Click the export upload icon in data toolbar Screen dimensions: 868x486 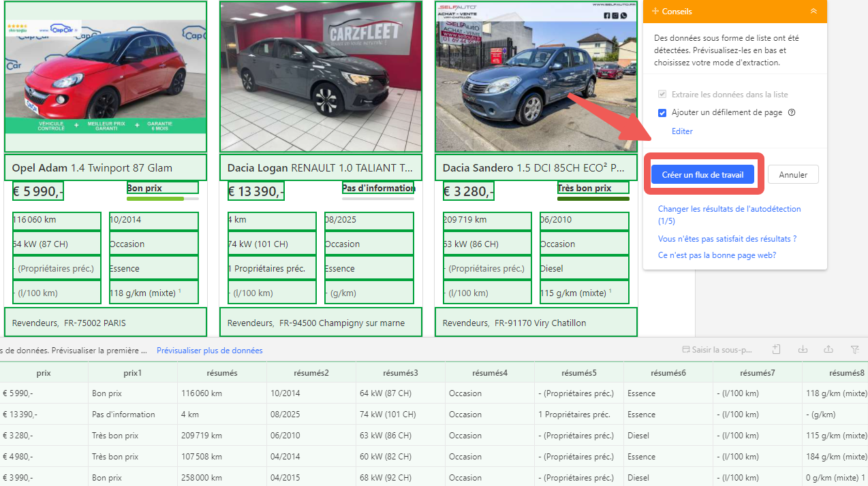click(x=828, y=350)
